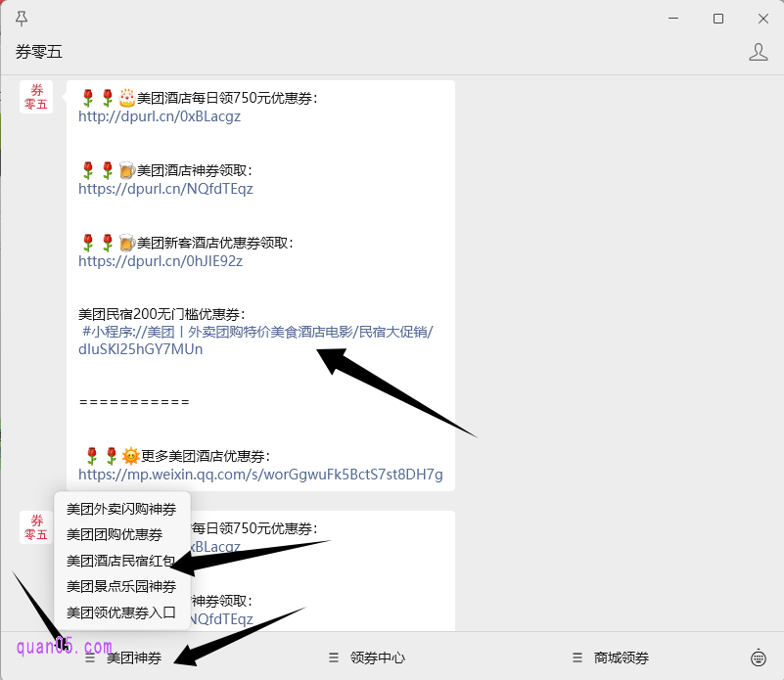Collapse the 美团神券 bottom menu

124,657
